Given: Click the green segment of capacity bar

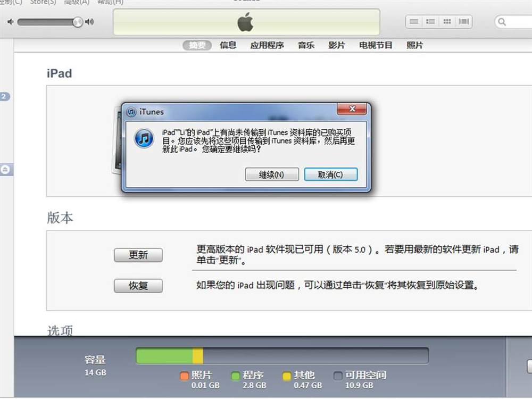Looking at the screenshot, I should (x=164, y=356).
